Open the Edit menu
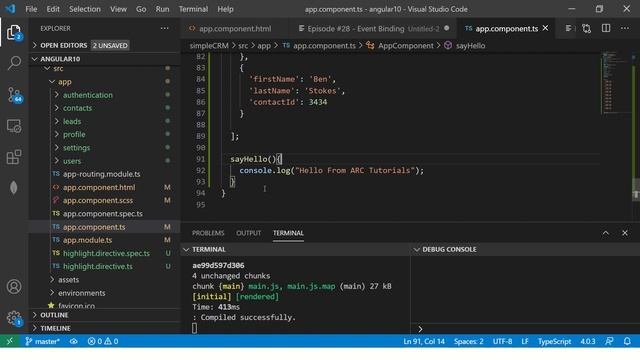The width and height of the screenshot is (640, 360). (53, 9)
